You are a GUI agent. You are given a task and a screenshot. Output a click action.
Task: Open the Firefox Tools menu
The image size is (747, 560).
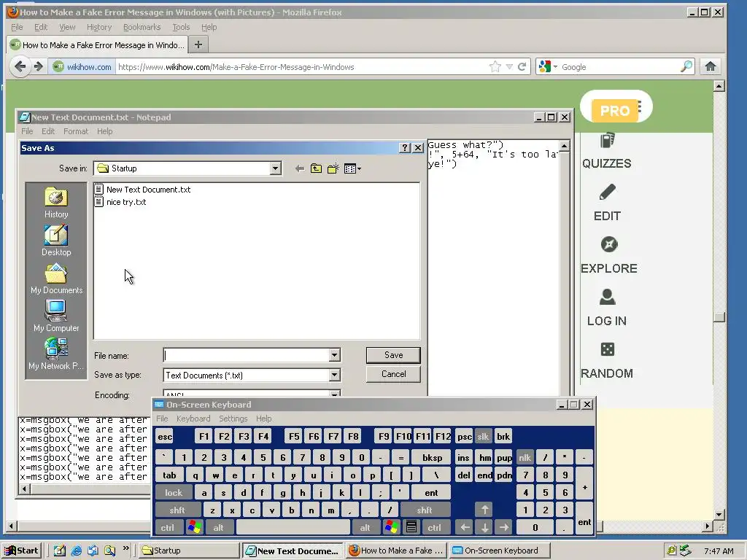181,27
